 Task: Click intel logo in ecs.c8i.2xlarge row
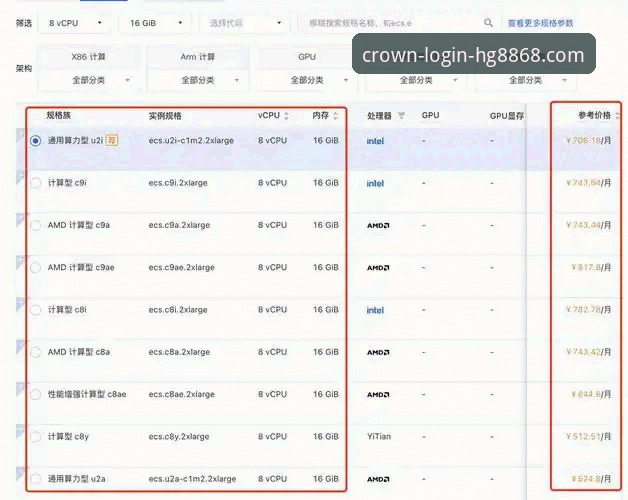click(x=375, y=310)
